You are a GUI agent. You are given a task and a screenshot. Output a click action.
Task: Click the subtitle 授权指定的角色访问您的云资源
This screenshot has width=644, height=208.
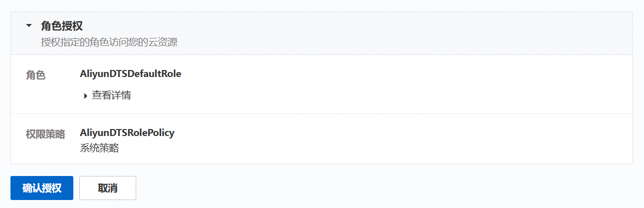click(x=109, y=42)
